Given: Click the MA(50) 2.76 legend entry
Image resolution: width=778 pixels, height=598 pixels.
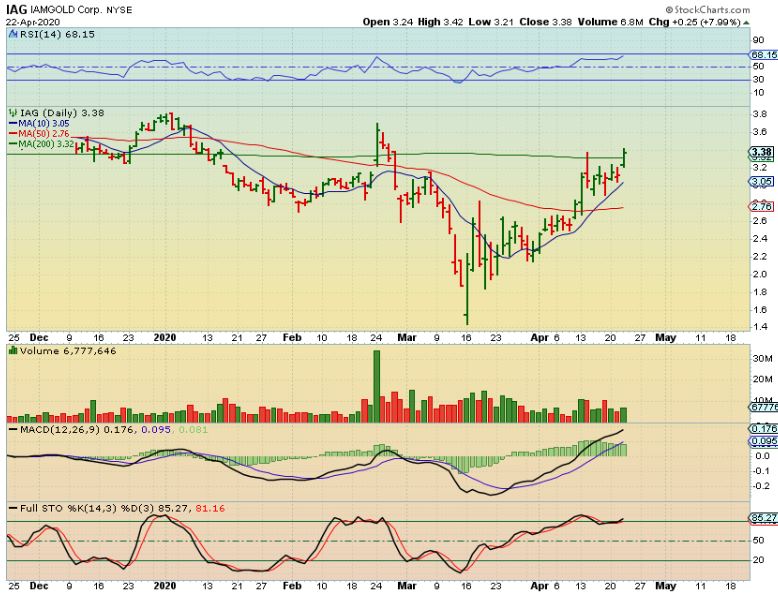Looking at the screenshot, I should click(40, 134).
